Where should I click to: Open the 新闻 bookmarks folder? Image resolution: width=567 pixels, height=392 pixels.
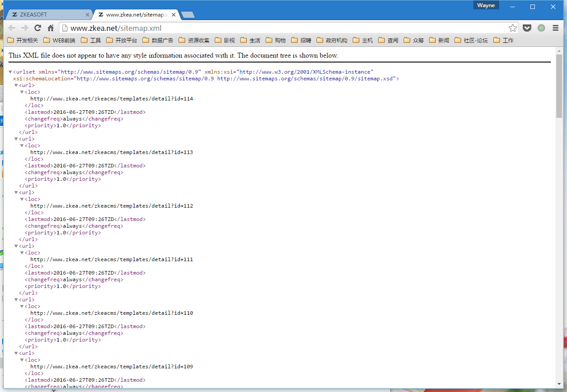439,40
